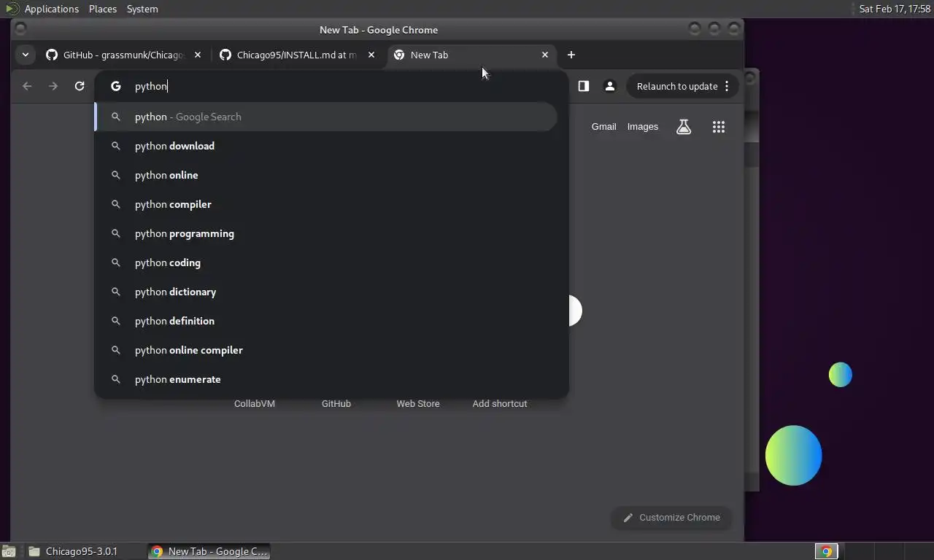This screenshot has height=560, width=934.
Task: Click the Google icon in address bar
Action: 115,86
